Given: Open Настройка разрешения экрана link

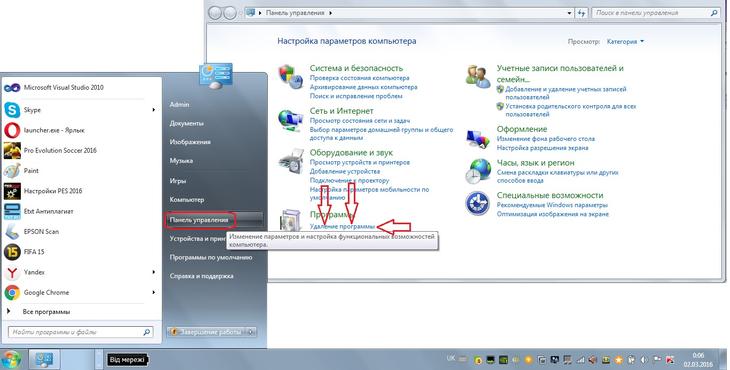Looking at the screenshot, I should point(542,148).
